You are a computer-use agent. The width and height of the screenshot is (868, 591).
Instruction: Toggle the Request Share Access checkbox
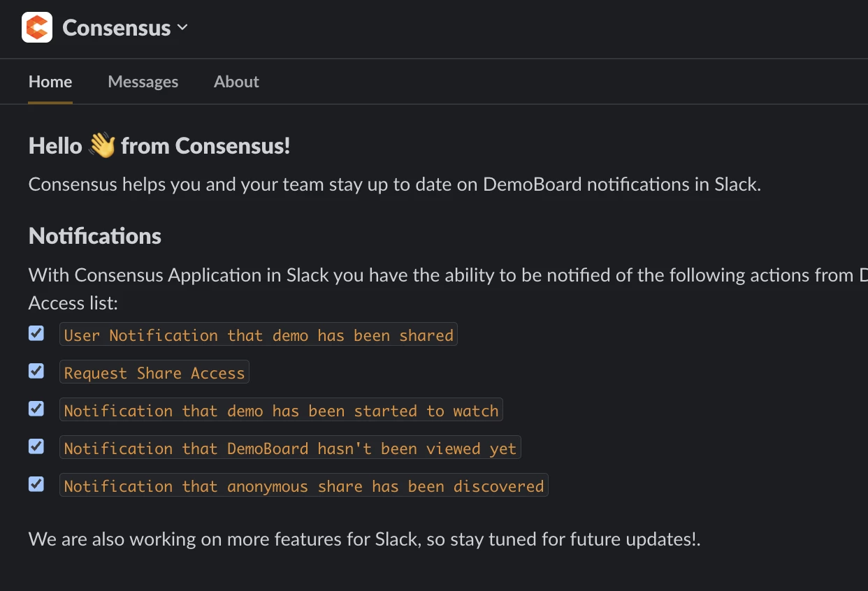click(x=36, y=371)
